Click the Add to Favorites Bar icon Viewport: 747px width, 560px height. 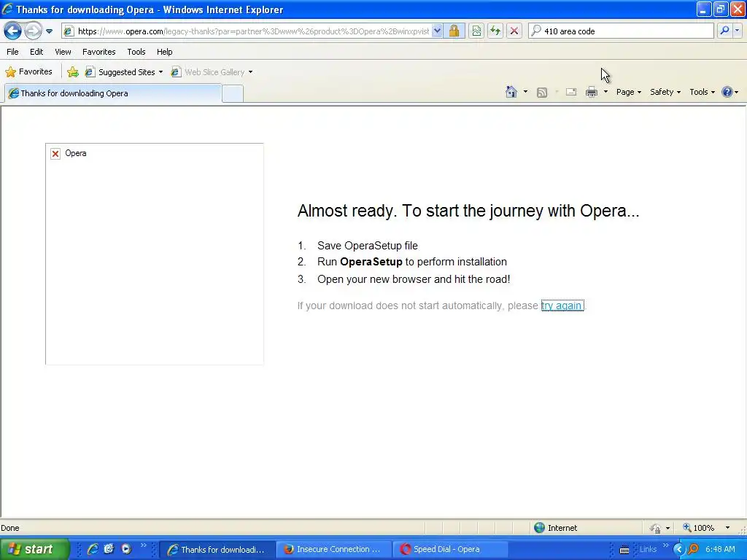pyautogui.click(x=73, y=72)
